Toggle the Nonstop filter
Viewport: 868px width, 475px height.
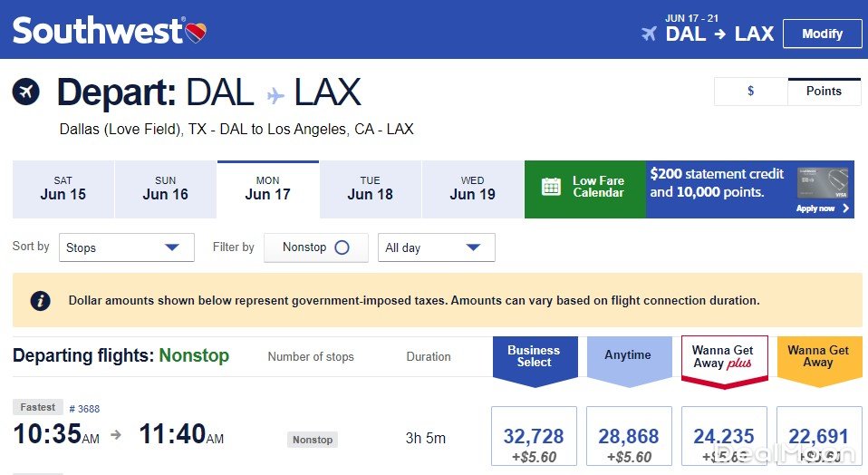(342, 247)
